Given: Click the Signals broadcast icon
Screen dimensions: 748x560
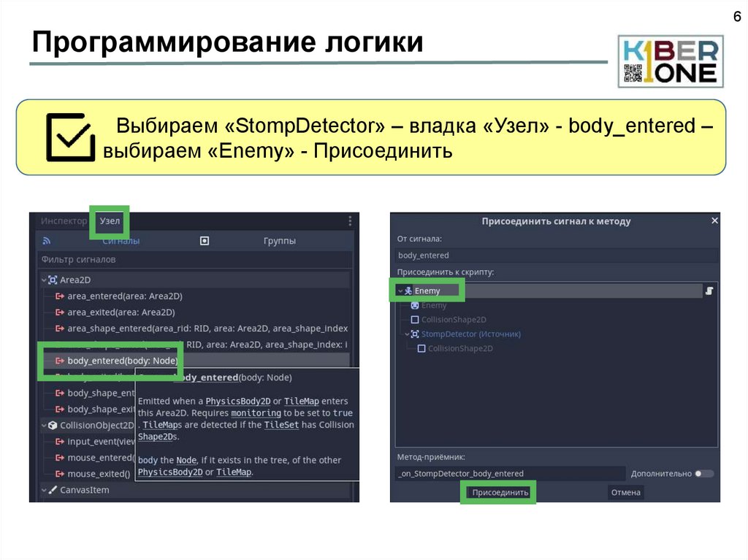Looking at the screenshot, I should tap(46, 241).
